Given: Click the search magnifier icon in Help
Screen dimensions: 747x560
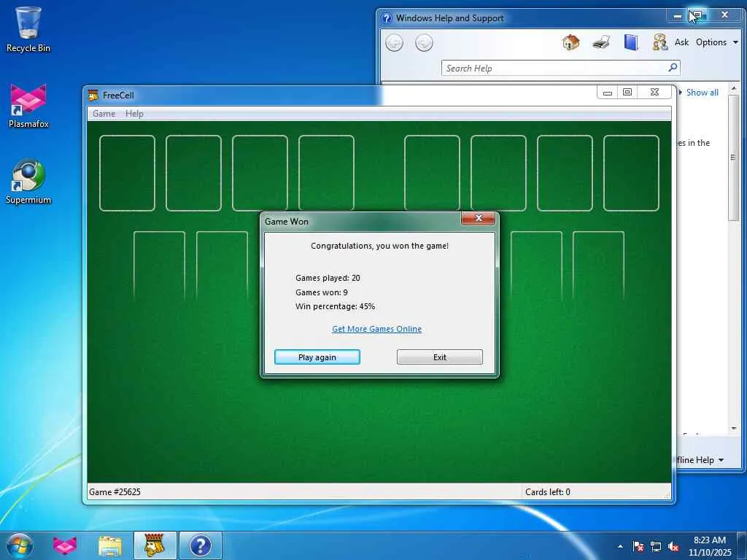Looking at the screenshot, I should 673,68.
